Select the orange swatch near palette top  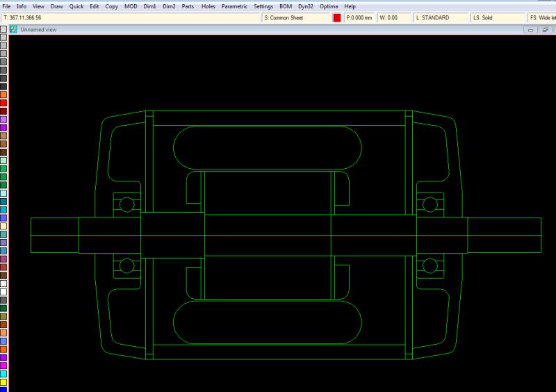[x=3, y=95]
